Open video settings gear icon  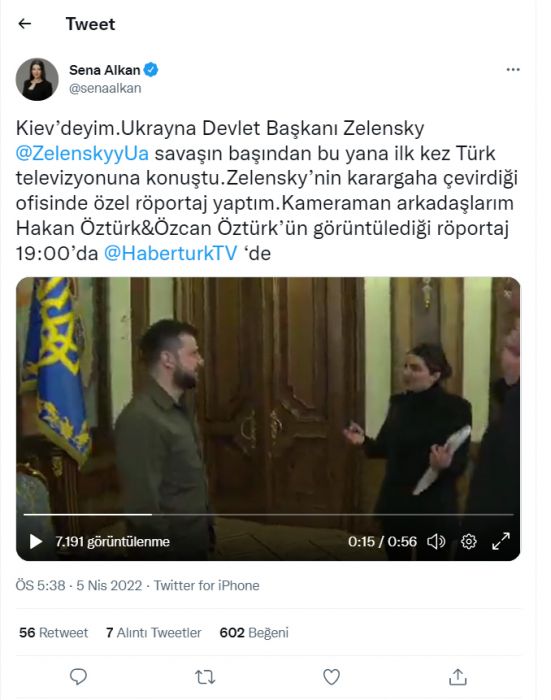(468, 542)
